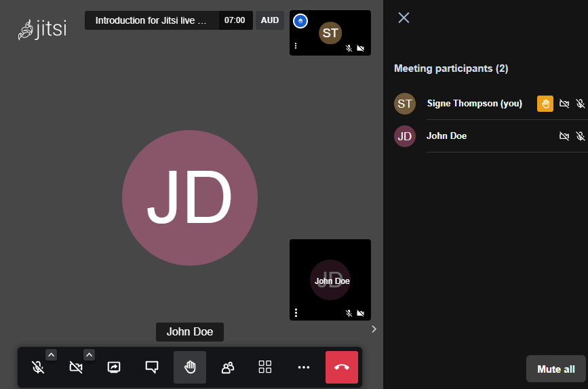Click the three-dot menu on ST thumbnail
588x389 pixels.
click(296, 46)
